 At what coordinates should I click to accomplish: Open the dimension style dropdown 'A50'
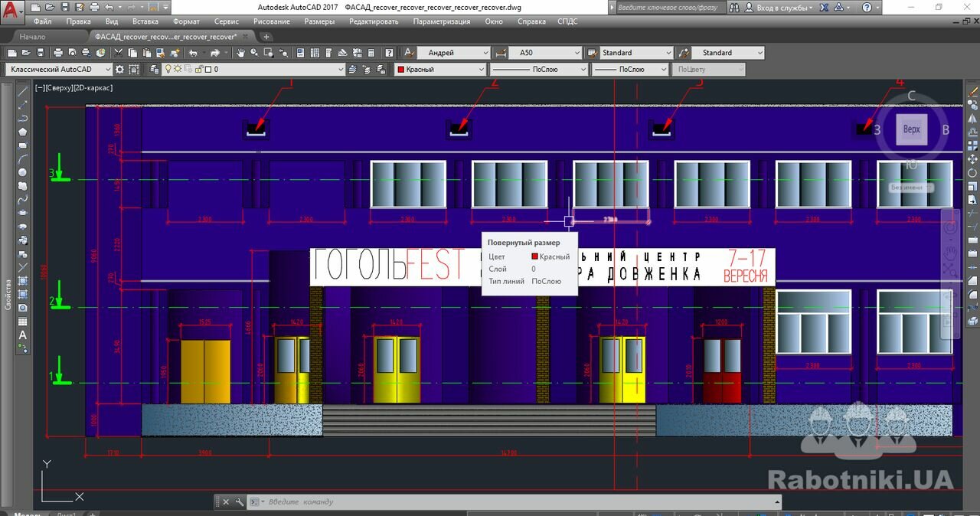tap(544, 53)
